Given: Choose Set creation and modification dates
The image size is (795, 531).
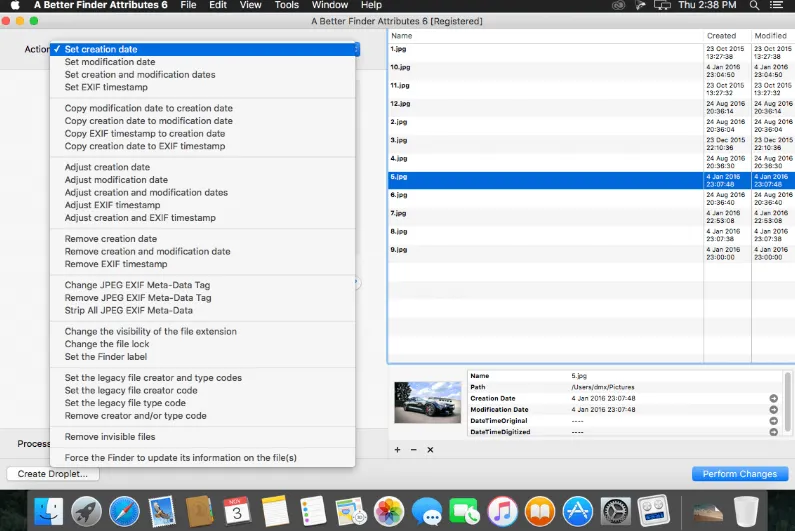Looking at the screenshot, I should pyautogui.click(x=203, y=75).
